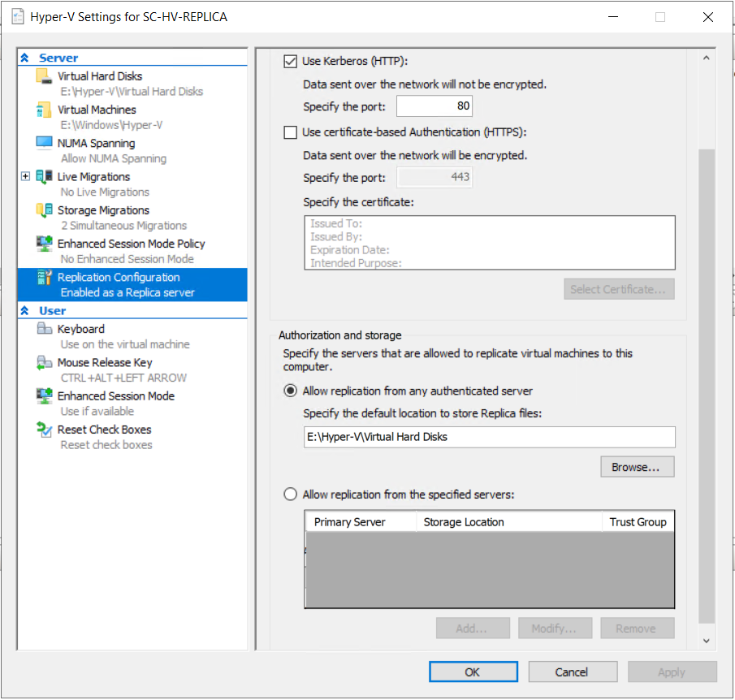Collapse the User section chevron
This screenshot has width=735, height=700.
click(25, 310)
